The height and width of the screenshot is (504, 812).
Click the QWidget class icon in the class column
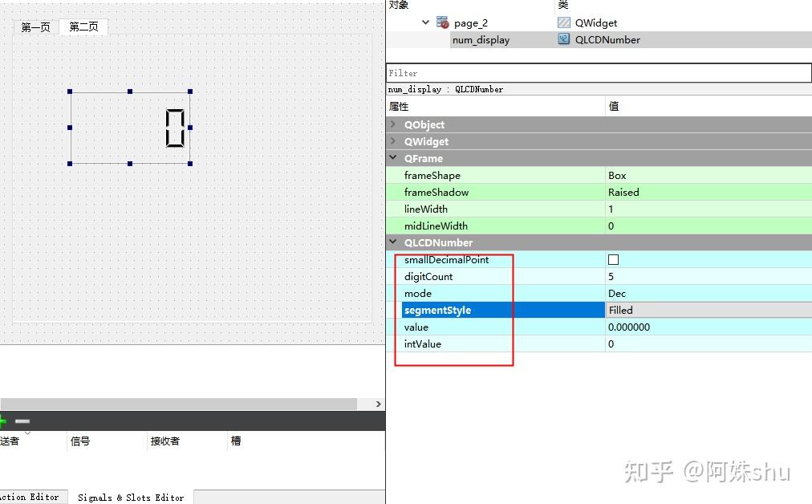[564, 22]
